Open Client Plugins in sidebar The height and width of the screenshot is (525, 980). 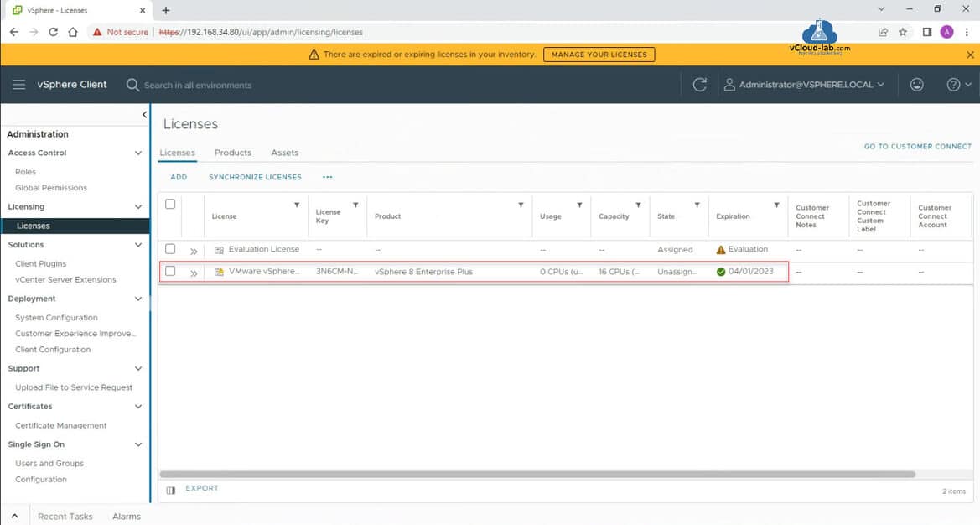click(40, 263)
